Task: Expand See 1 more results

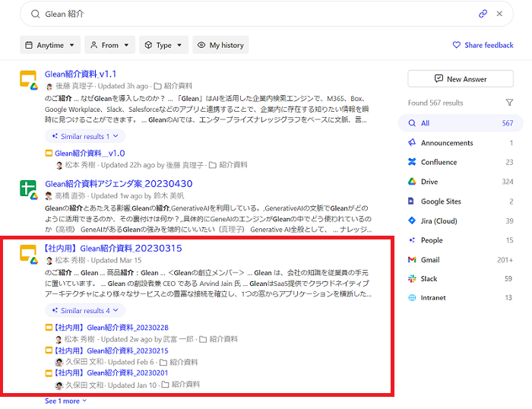Action: click(x=65, y=401)
